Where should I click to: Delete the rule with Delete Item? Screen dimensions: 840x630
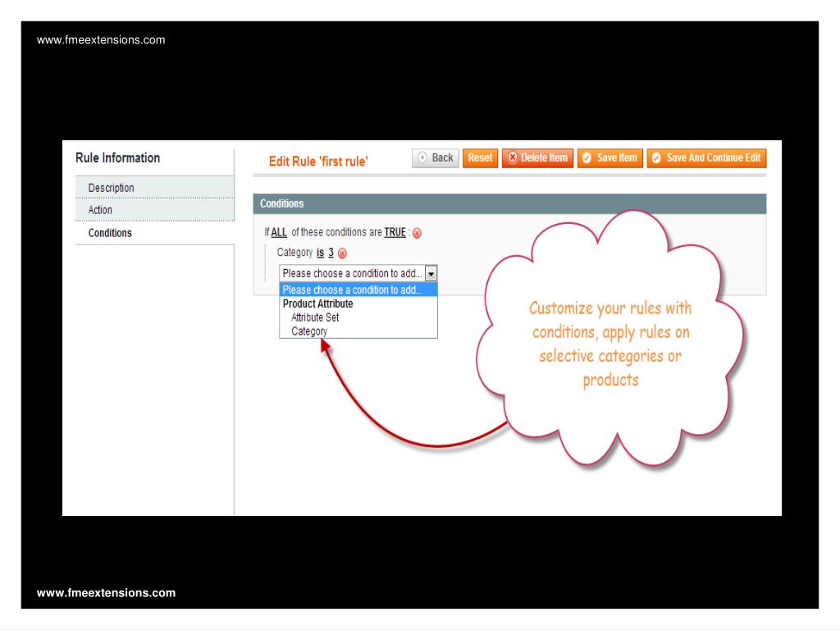click(537, 158)
